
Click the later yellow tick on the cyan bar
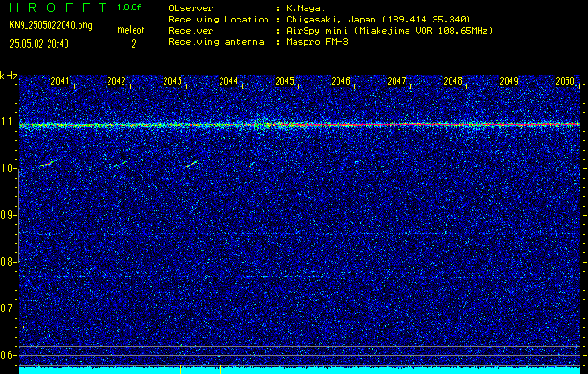220,368
